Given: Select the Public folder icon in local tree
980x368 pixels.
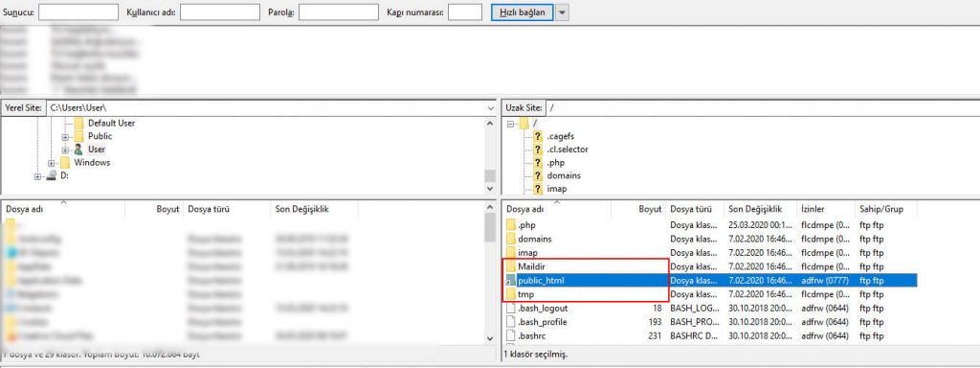Looking at the screenshot, I should click(x=78, y=136).
